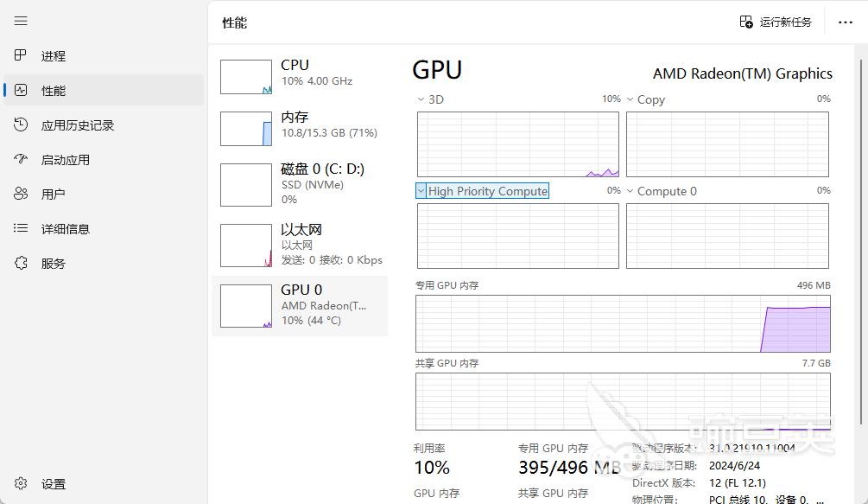
Task: Open the three-dot more options menu
Action: tap(846, 22)
